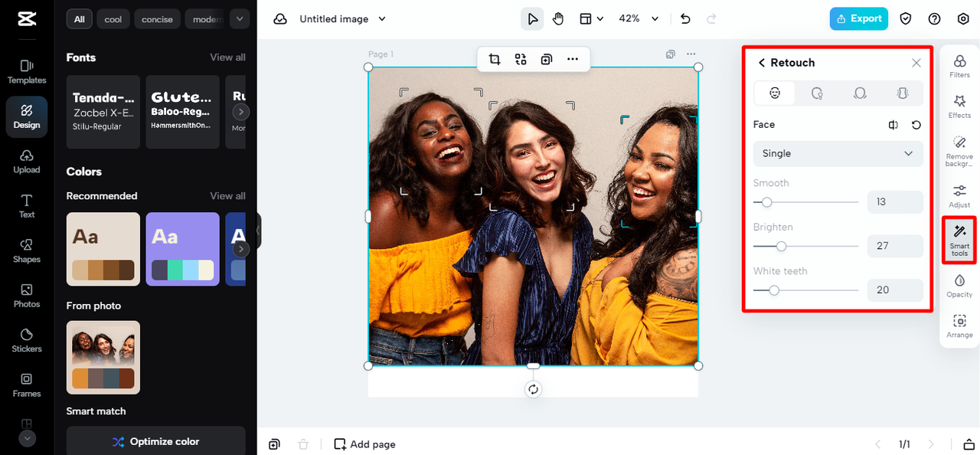
Task: Open the Stickers sidebar panel
Action: pyautogui.click(x=27, y=341)
